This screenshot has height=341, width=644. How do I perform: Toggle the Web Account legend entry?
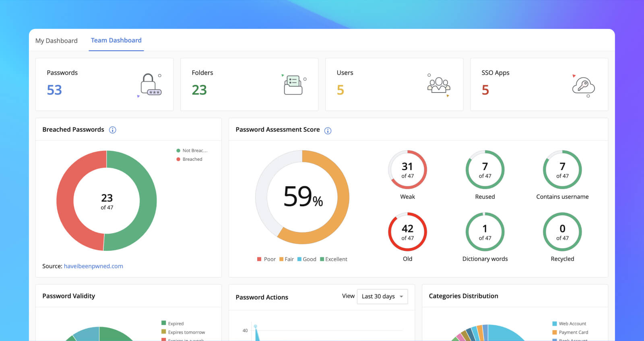click(x=569, y=323)
